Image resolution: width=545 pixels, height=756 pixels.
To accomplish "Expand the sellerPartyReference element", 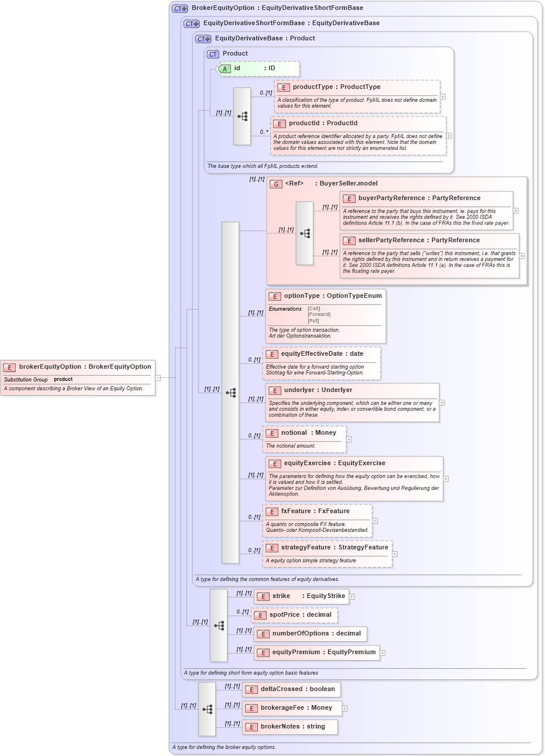I will tap(522, 256).
